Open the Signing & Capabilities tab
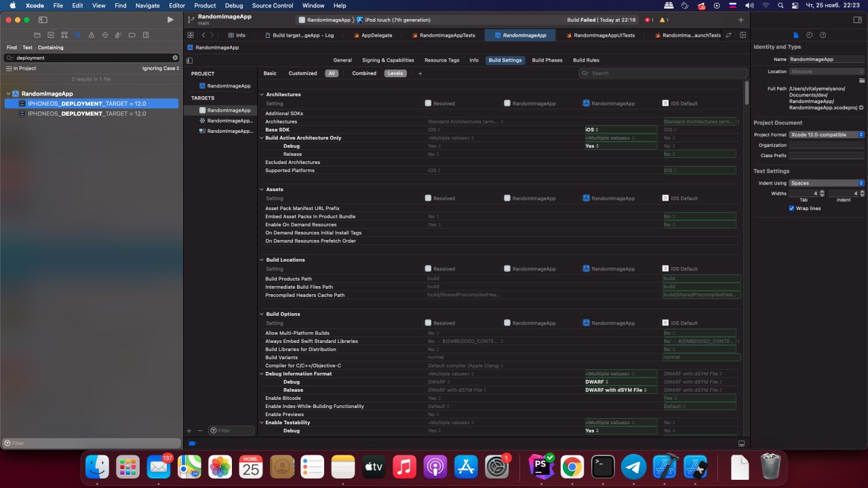 (x=388, y=60)
